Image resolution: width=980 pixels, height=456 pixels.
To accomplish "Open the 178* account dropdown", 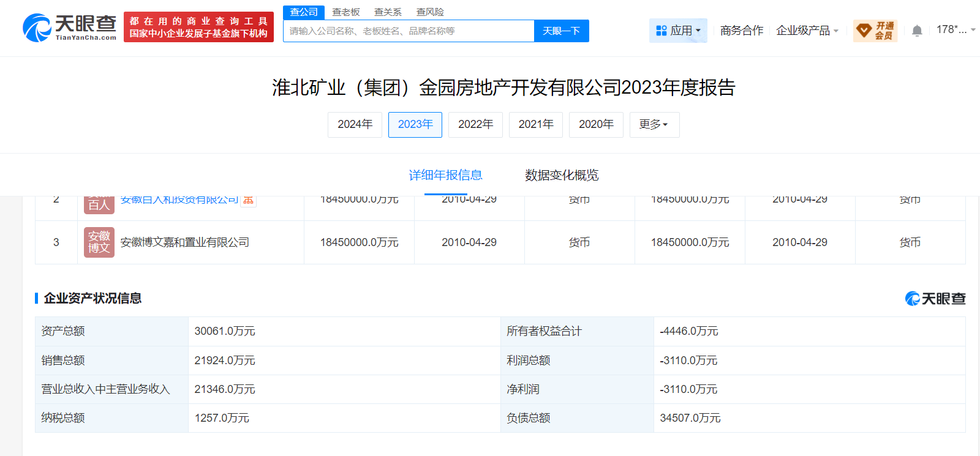I will (x=956, y=30).
